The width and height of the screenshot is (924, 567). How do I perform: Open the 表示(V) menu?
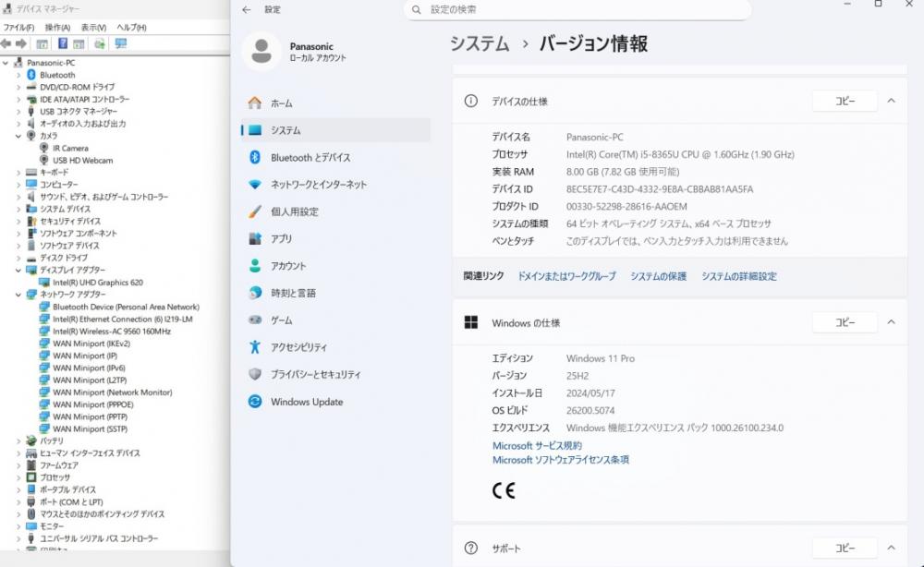coord(93,27)
